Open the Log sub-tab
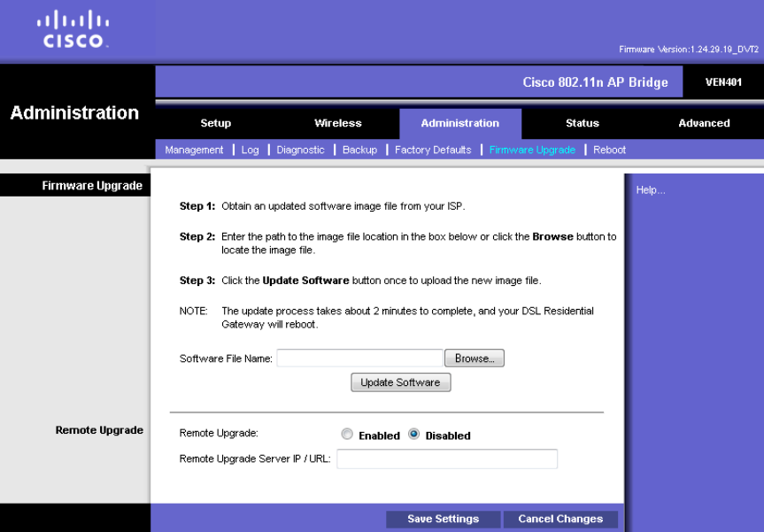 pos(250,150)
